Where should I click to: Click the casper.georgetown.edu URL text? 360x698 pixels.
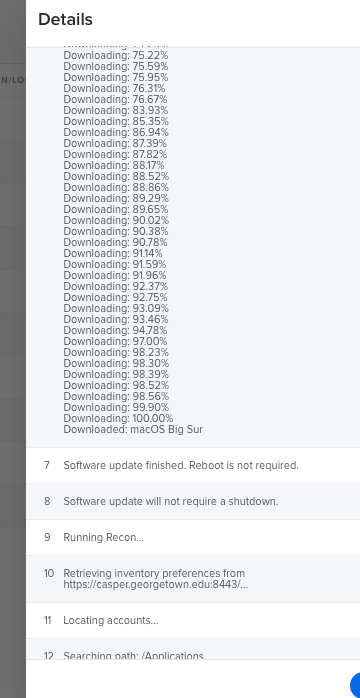click(x=156, y=584)
